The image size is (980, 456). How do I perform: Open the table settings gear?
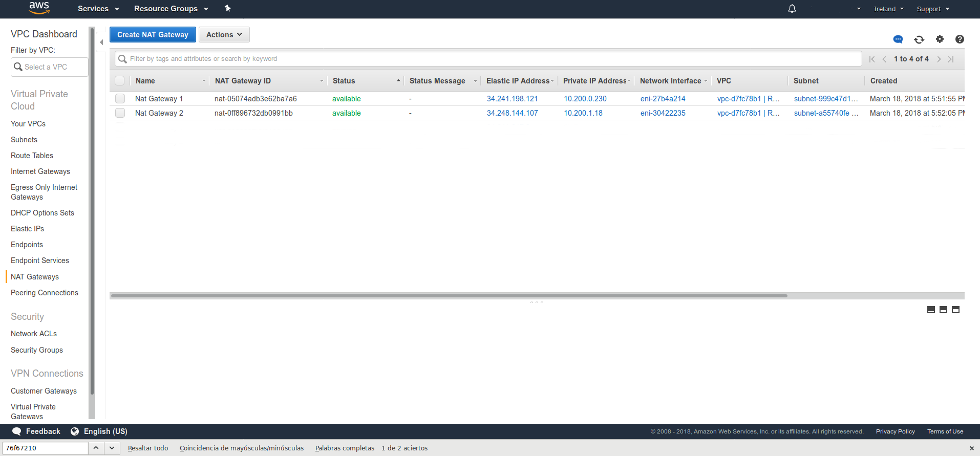940,39
